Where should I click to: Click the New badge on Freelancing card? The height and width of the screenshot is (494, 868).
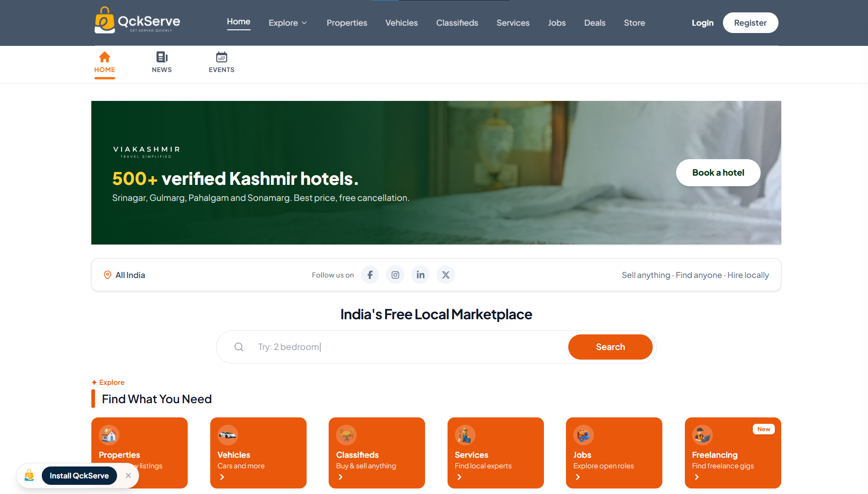(x=764, y=429)
